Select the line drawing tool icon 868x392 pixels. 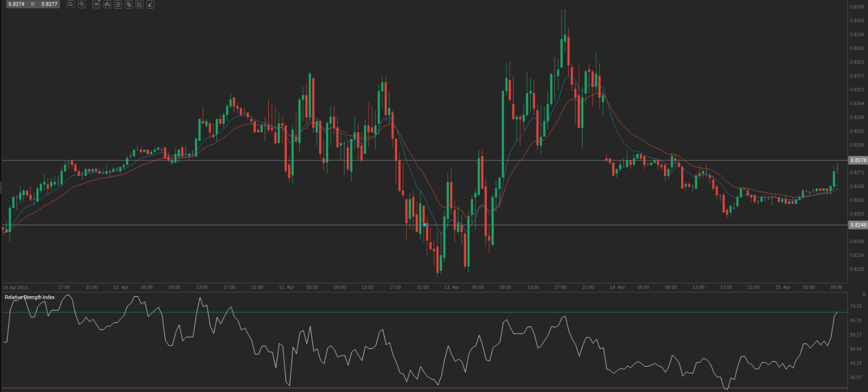(x=150, y=4)
